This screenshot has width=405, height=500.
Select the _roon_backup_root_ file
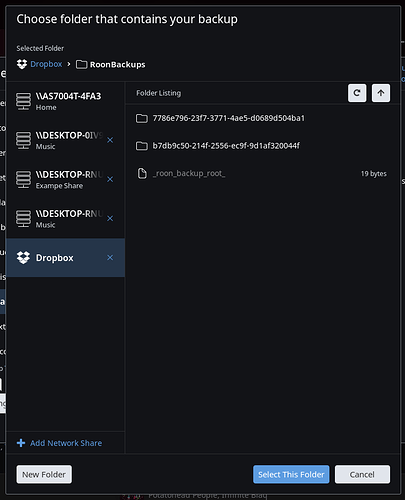point(261,173)
